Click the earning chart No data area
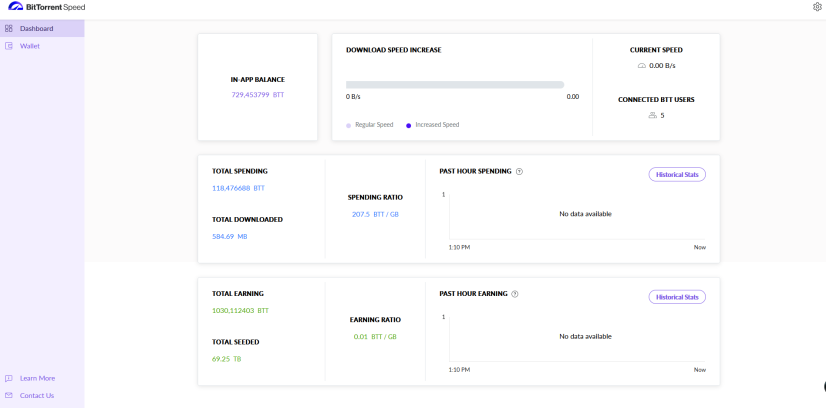The height and width of the screenshot is (408, 826). [577, 339]
